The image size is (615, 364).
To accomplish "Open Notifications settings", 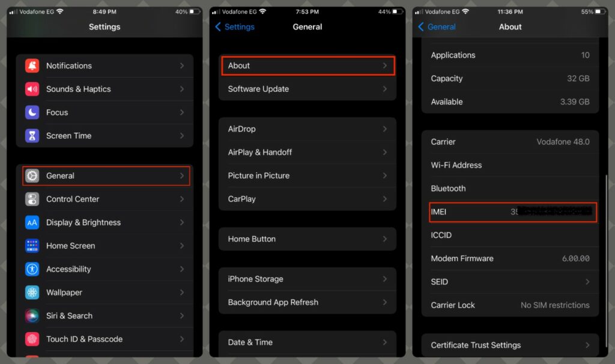I will [32, 65].
